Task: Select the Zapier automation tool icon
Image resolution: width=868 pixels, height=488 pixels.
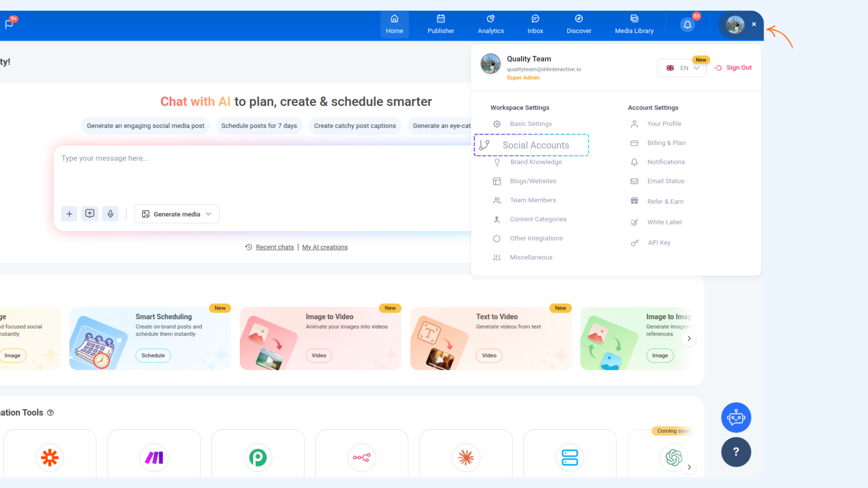Action: click(x=50, y=457)
